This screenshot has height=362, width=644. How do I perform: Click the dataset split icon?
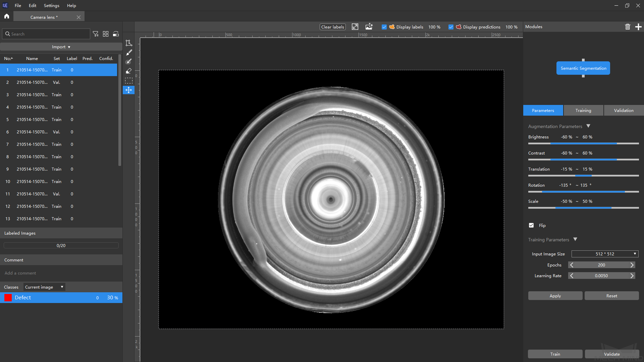pos(116,34)
